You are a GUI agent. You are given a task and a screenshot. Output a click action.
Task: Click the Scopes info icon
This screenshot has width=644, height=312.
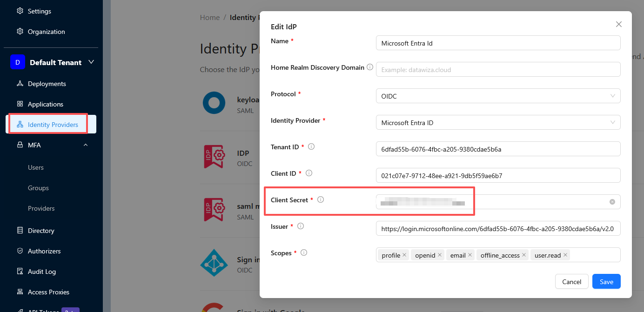click(304, 253)
